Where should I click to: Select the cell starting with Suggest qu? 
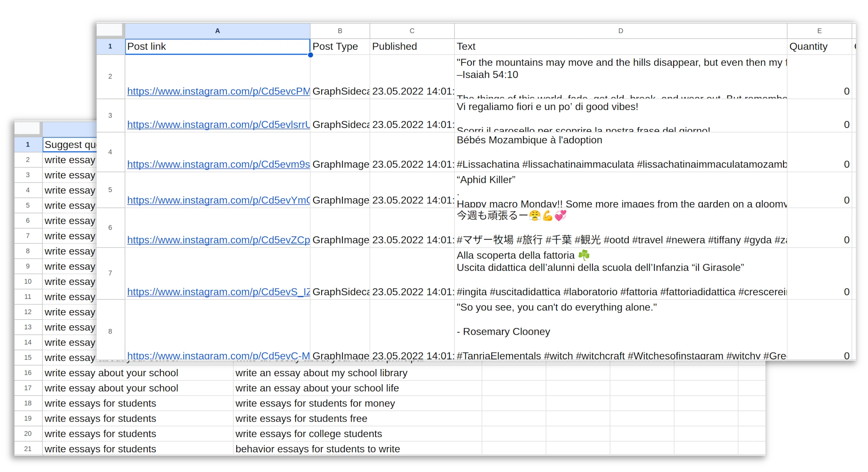click(70, 144)
